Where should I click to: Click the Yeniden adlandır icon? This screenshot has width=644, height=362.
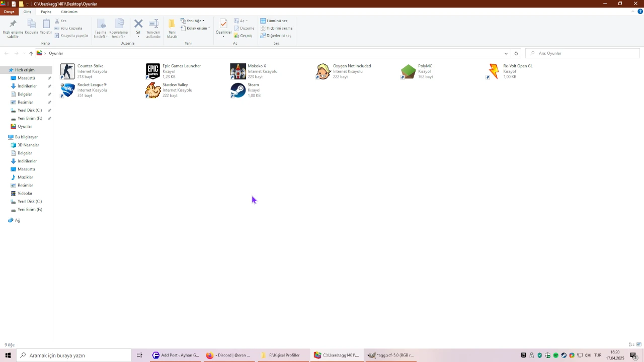[x=153, y=24]
